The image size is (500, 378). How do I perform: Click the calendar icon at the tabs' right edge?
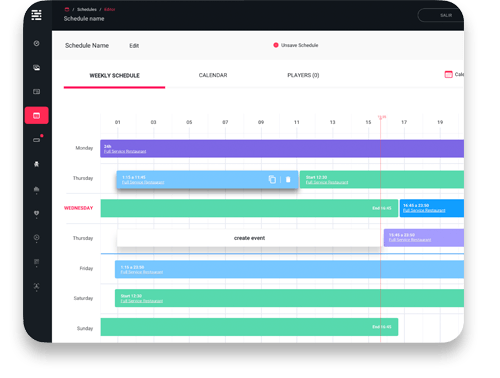point(448,74)
